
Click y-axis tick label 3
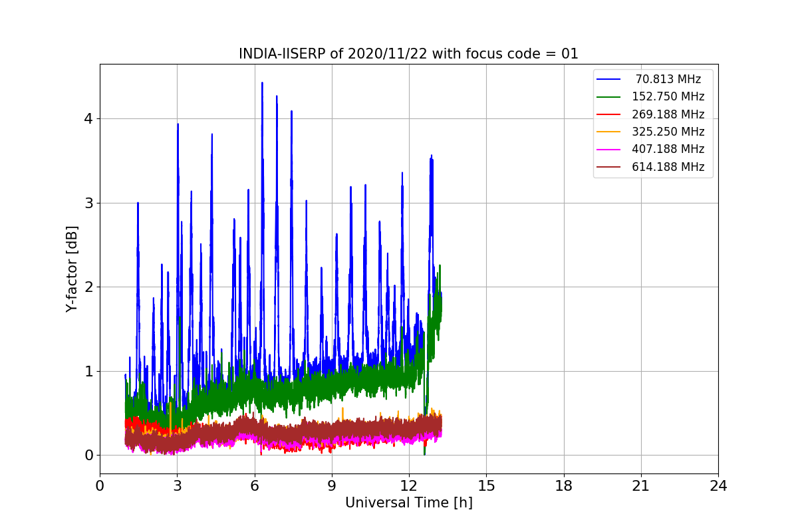89,203
